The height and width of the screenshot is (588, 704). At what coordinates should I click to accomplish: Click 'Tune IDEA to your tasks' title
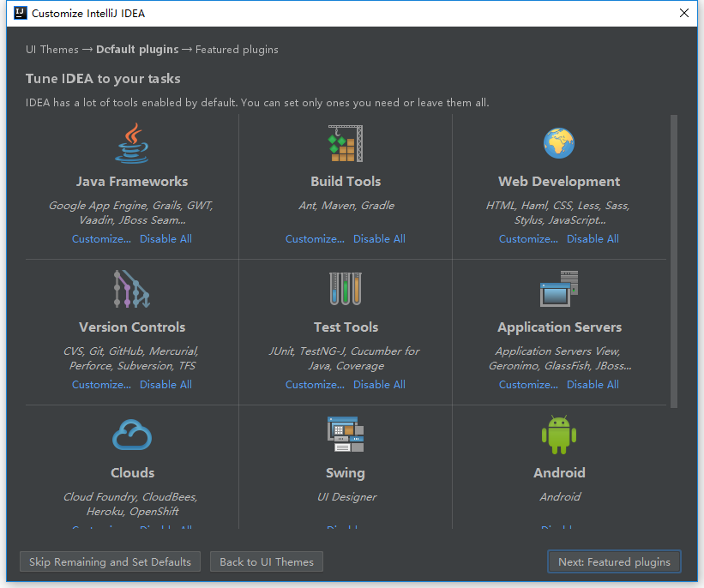tap(103, 79)
